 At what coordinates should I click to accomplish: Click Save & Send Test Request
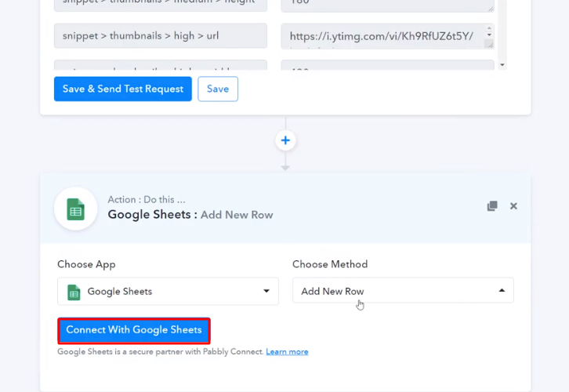coord(122,89)
